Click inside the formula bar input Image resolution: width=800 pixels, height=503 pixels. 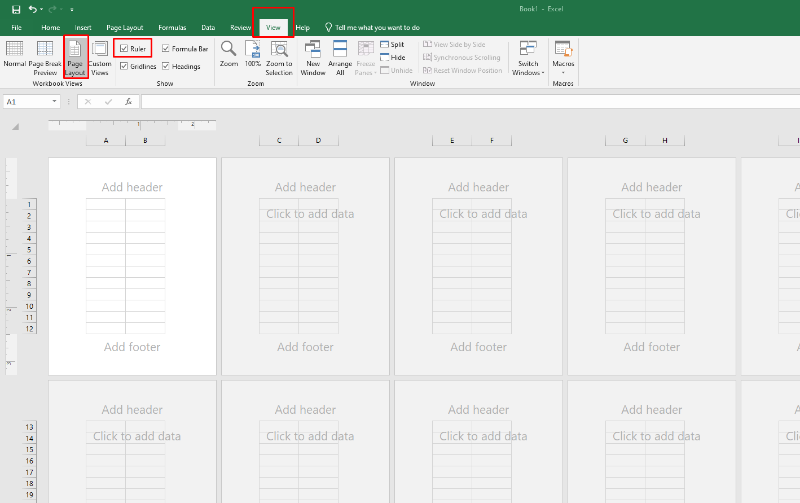click(x=470, y=102)
